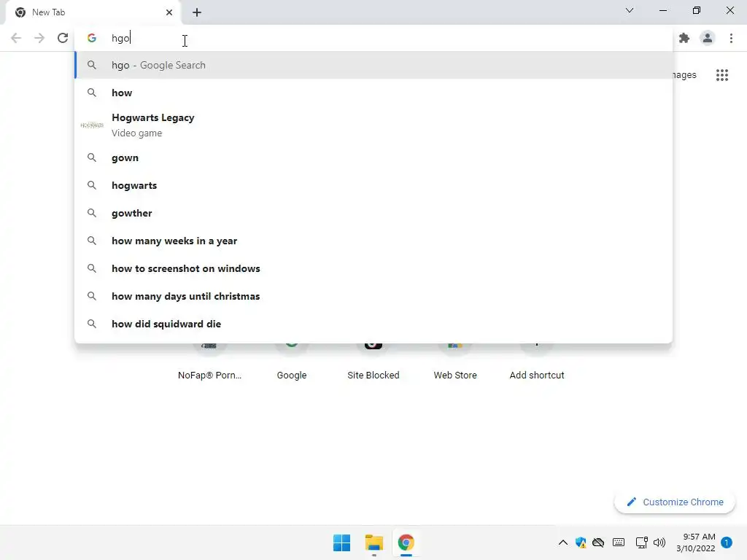Image resolution: width=747 pixels, height=560 pixels.
Task: Open Windows Security tray icon
Action: [581, 542]
